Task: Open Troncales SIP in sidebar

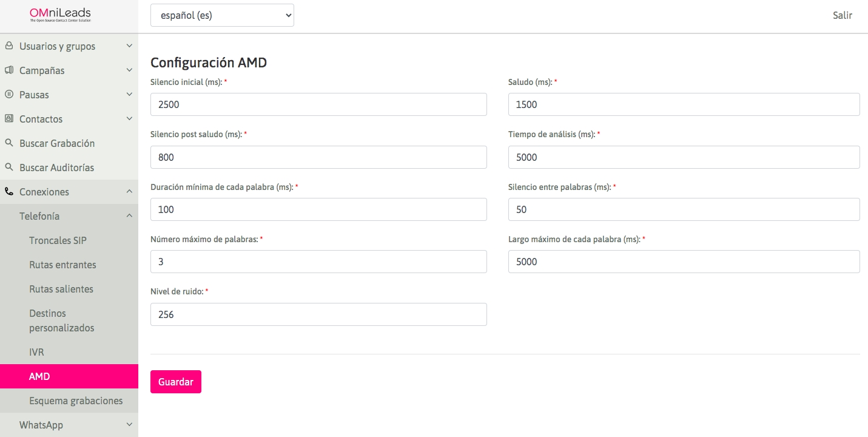Action: pyautogui.click(x=58, y=240)
